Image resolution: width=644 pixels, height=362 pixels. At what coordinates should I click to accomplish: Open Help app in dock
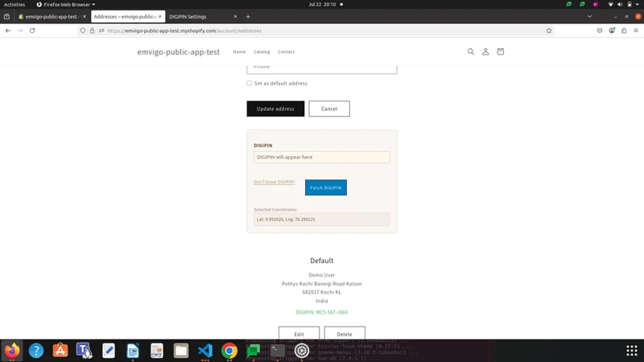click(36, 351)
